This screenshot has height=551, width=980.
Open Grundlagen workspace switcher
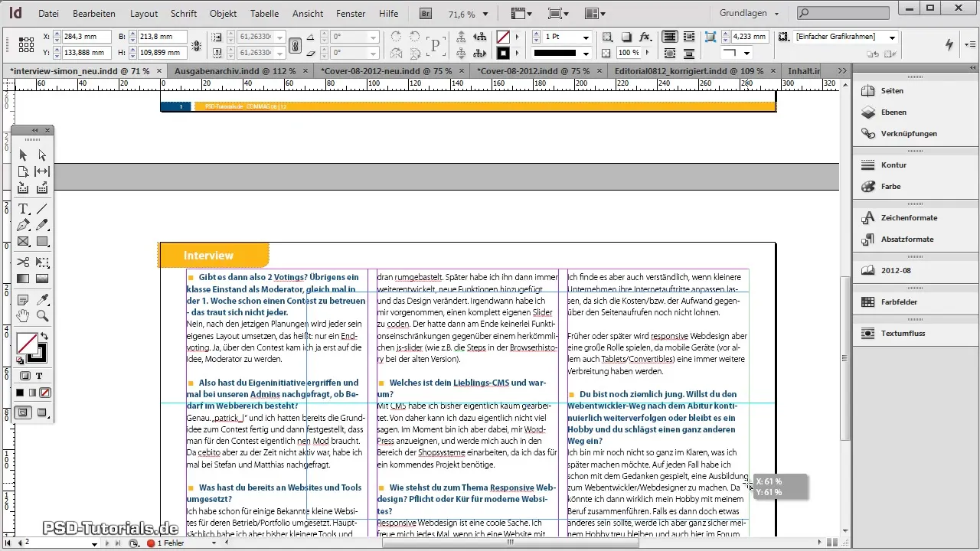[750, 13]
